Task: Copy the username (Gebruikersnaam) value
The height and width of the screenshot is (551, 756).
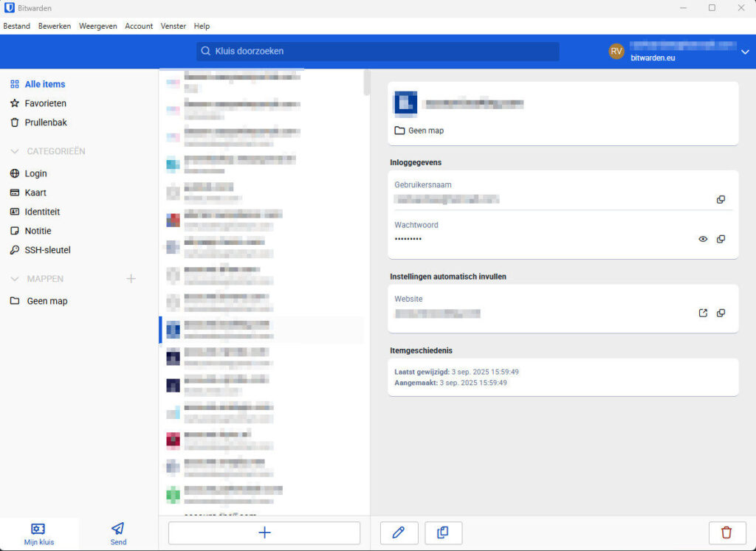Action: point(721,199)
